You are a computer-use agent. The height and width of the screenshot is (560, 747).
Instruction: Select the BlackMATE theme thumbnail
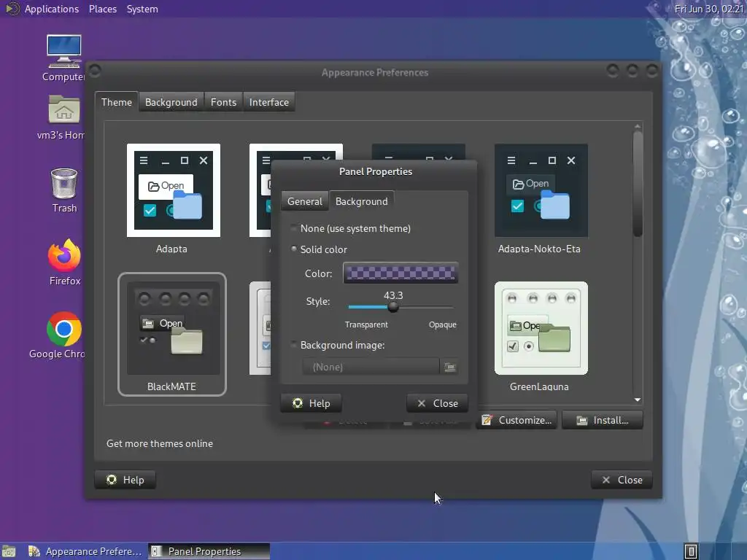[x=172, y=334]
